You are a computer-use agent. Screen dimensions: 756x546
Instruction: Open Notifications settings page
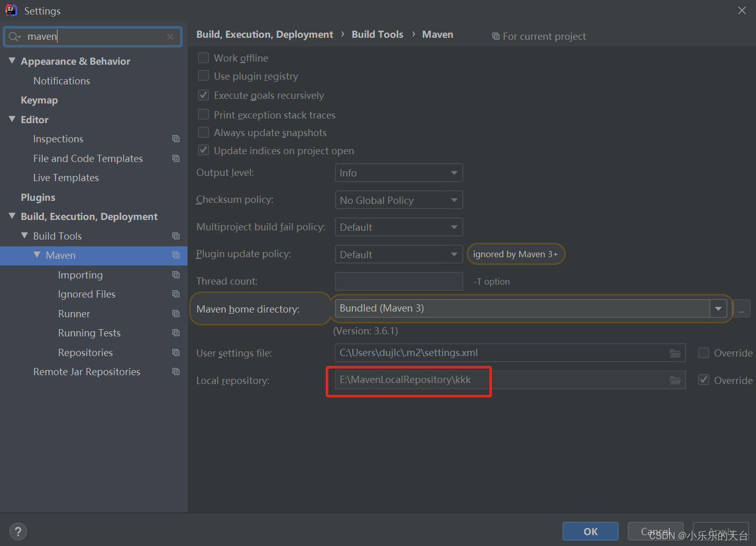62,81
